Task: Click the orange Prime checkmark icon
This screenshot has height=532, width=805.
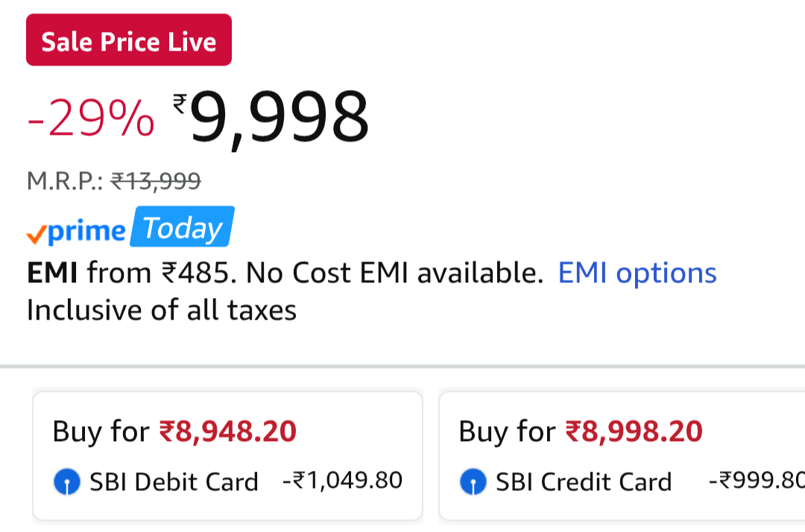Action: coord(36,234)
